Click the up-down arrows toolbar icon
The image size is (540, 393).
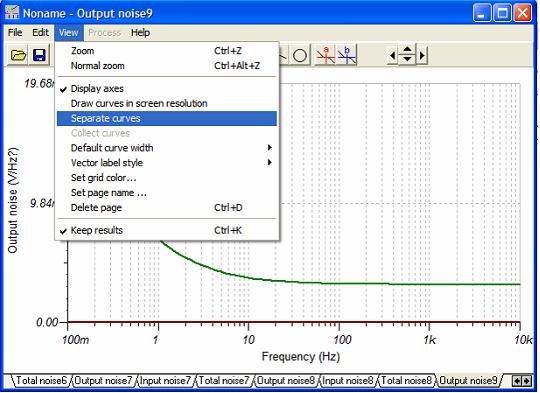[407, 54]
